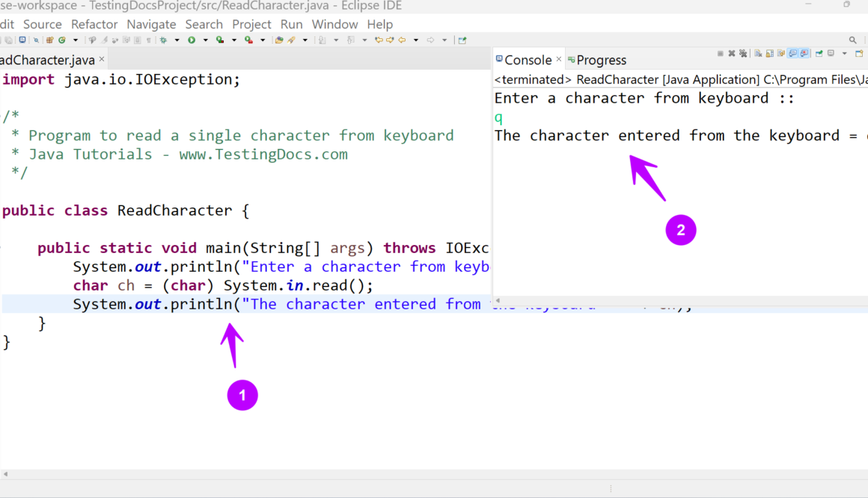This screenshot has width=868, height=498.
Task: Close the ReadCharacter.java editor tab
Action: 102,59
